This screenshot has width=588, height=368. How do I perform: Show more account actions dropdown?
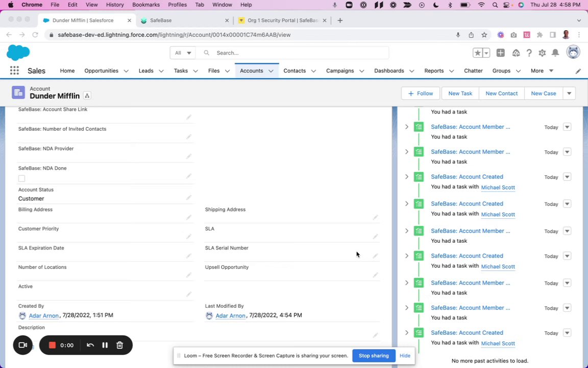coord(569,94)
